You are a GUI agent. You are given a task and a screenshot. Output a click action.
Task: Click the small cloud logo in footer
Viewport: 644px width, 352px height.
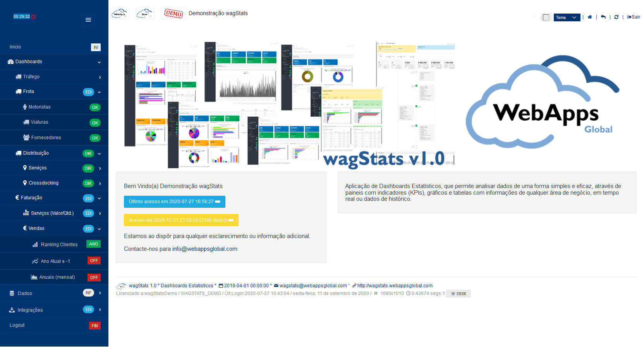tap(122, 286)
